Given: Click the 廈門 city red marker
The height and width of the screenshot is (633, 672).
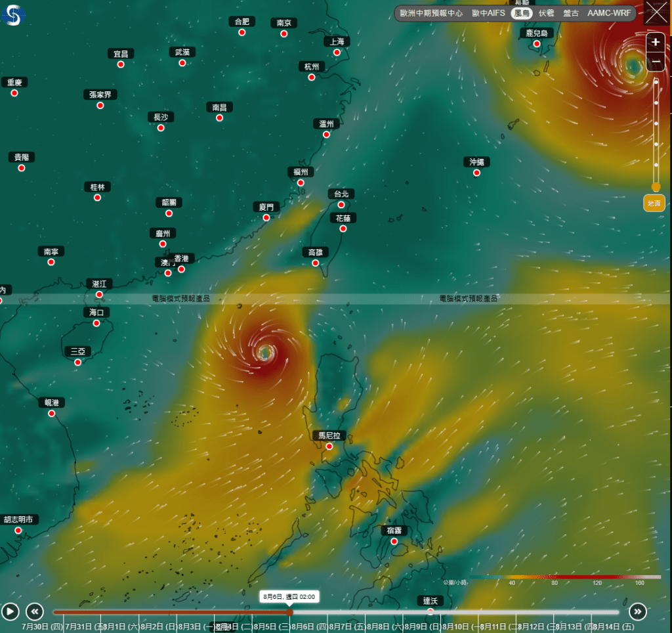Looking at the screenshot, I should click(266, 218).
